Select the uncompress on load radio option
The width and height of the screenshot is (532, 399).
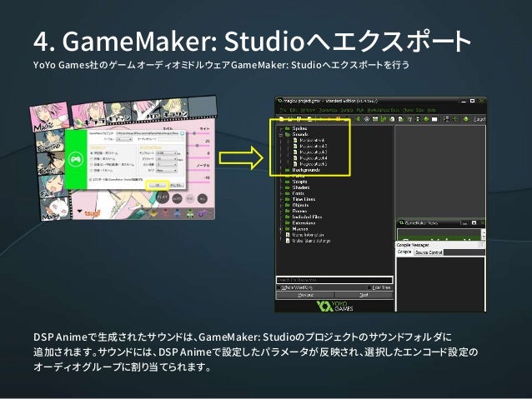(x=91, y=165)
